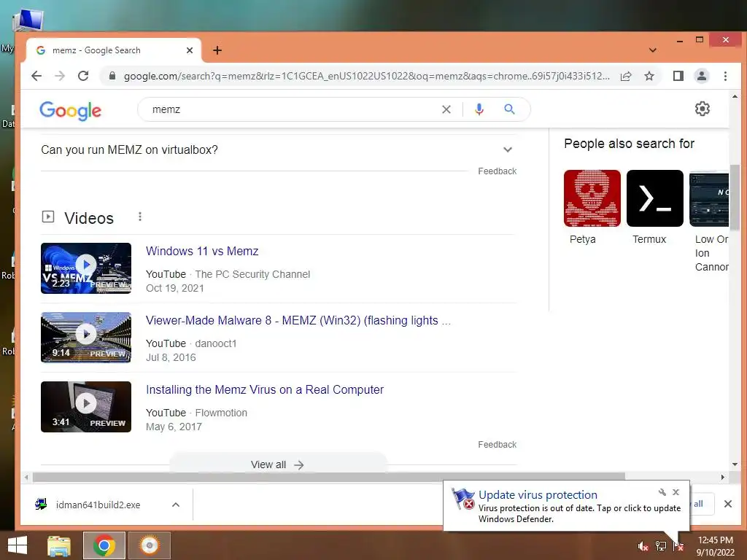Open idman641build2.exe download options arrow
Viewport: 747px width, 560px height.
tap(176, 505)
